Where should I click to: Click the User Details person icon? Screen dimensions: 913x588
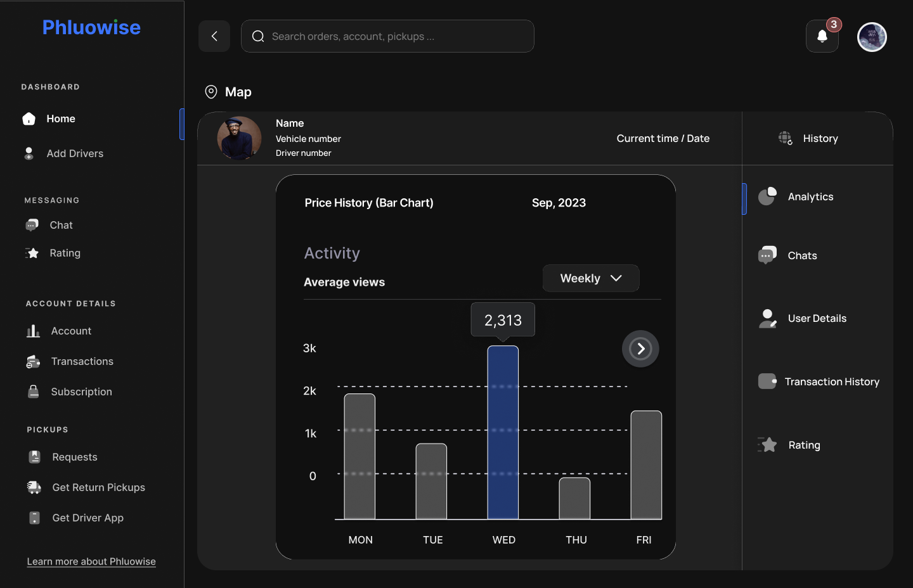point(767,318)
